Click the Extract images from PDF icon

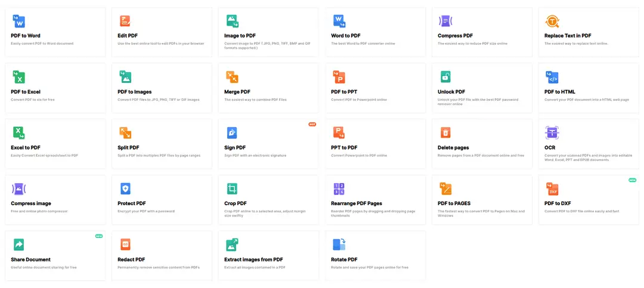[233, 244]
